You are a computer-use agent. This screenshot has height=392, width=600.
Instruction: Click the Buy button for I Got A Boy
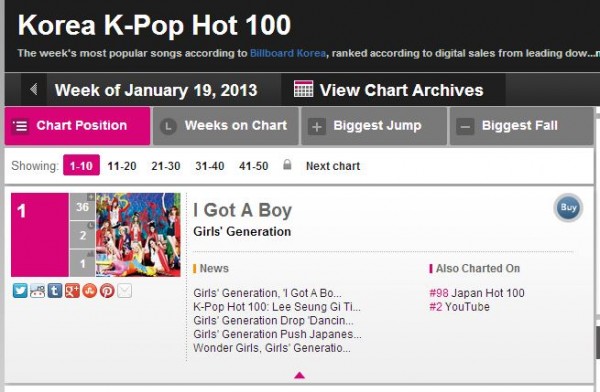[568, 208]
